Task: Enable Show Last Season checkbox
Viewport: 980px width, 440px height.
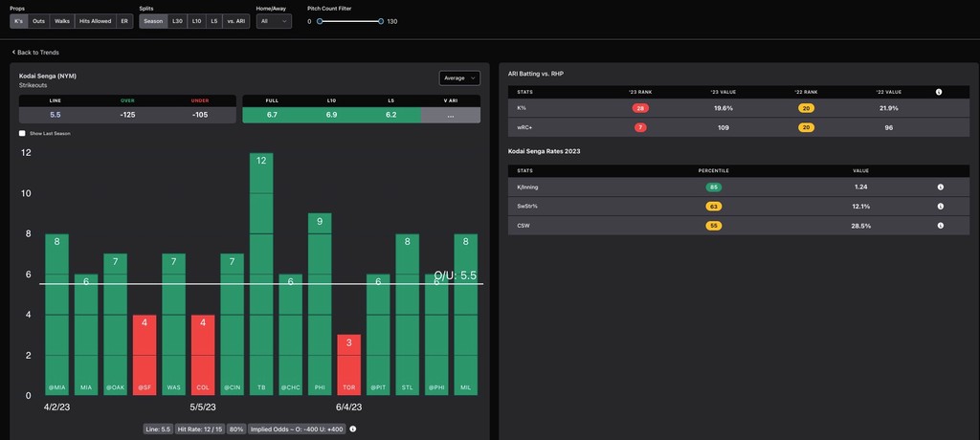Action: coord(23,133)
